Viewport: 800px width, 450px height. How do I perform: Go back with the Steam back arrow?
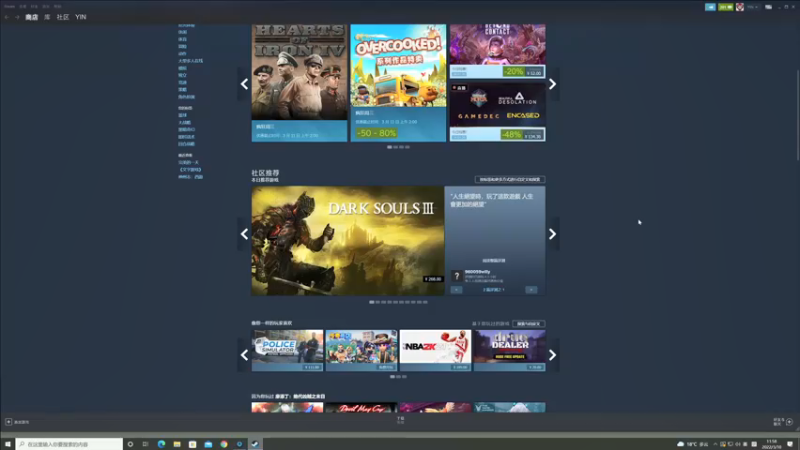coord(7,17)
